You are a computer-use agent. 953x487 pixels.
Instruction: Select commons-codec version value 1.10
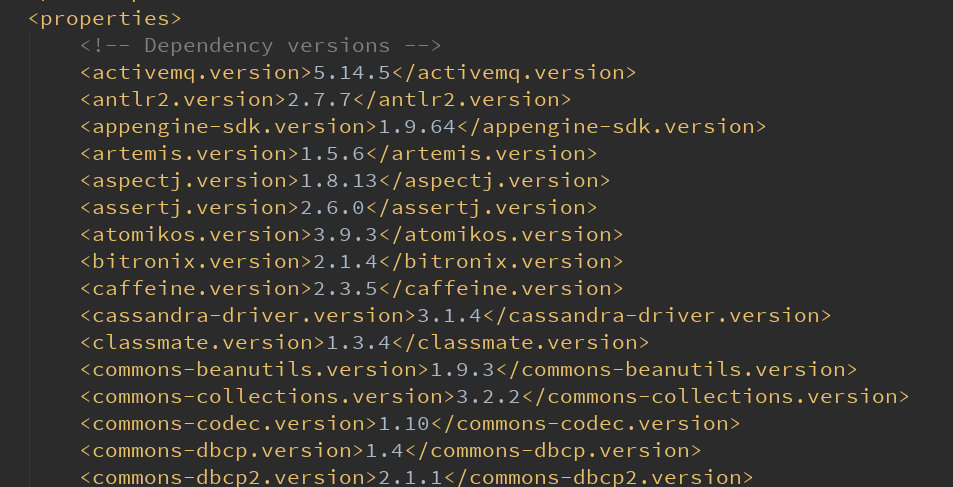[x=404, y=423]
